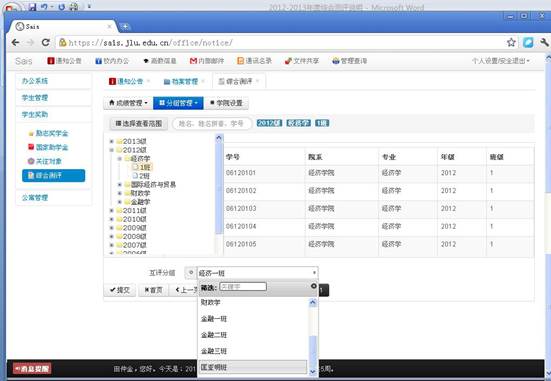
Task: Open 关注对象 sidebar item
Action: click(45, 161)
